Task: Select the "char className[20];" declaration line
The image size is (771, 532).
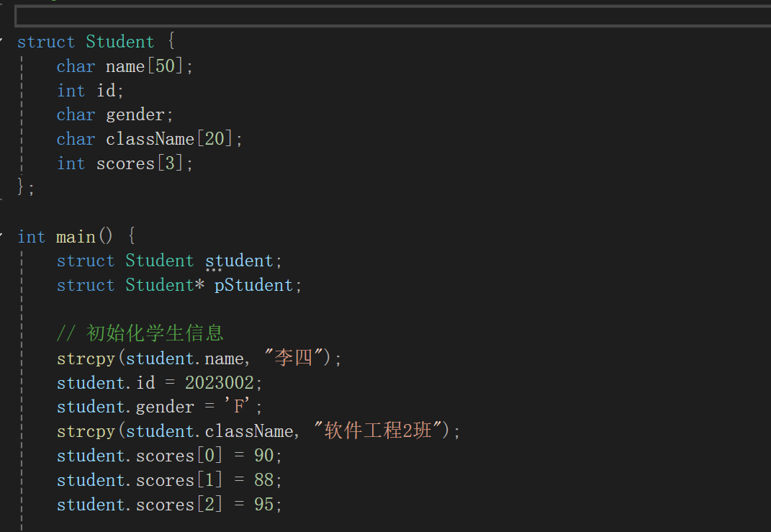Action: tap(150, 139)
